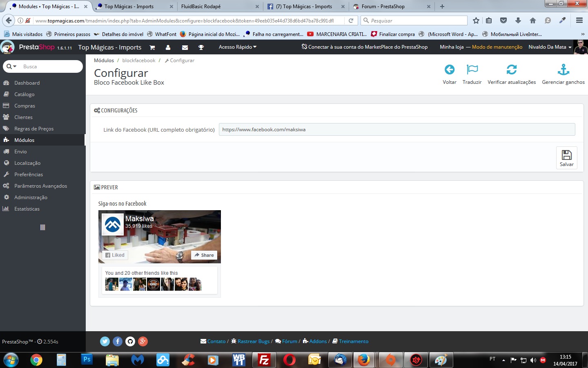Bookmark this page with the star icon
The height and width of the screenshot is (368, 588).
[x=476, y=20]
